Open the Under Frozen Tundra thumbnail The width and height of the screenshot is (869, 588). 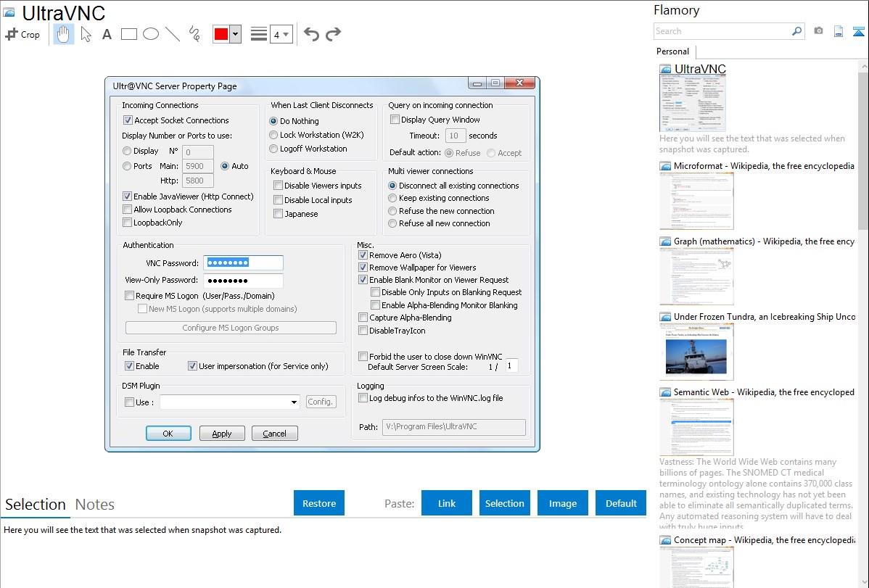[x=696, y=352]
